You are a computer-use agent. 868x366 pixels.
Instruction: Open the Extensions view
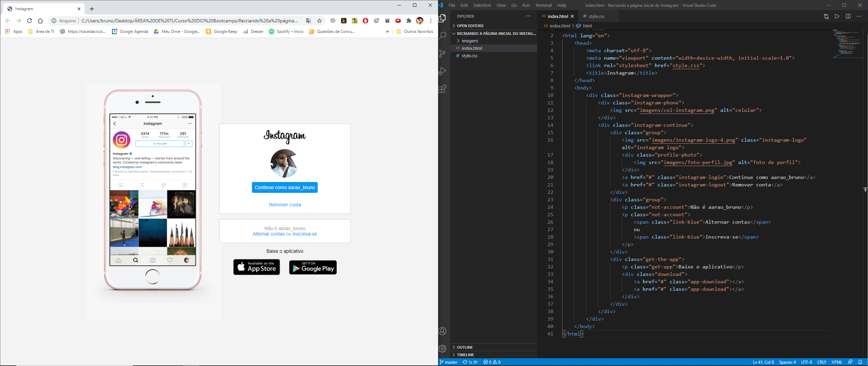click(x=442, y=89)
